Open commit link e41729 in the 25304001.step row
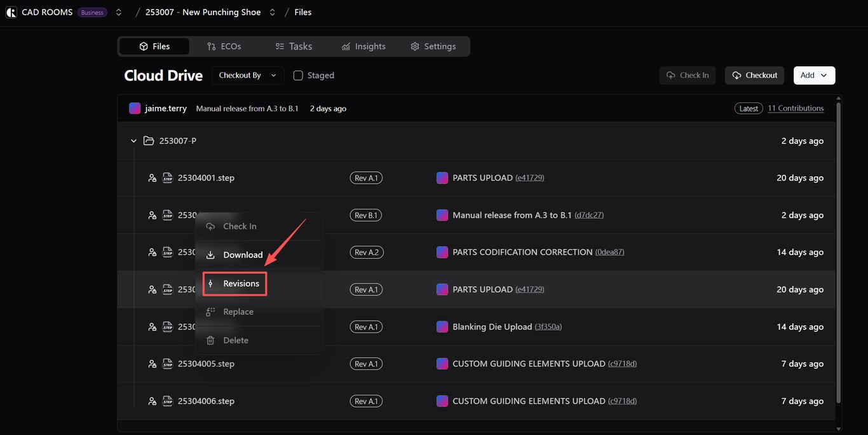Image resolution: width=868 pixels, height=435 pixels. [529, 178]
